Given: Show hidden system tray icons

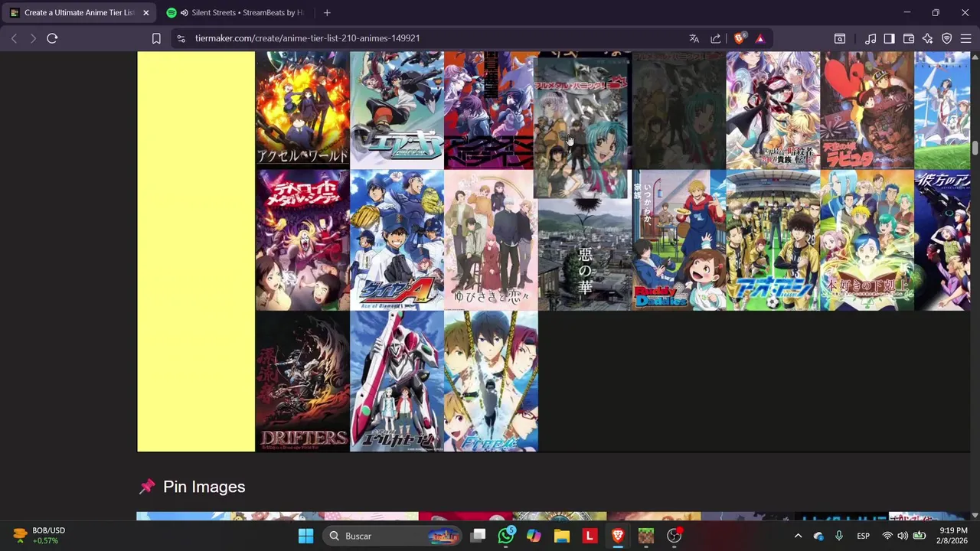Looking at the screenshot, I should 798,536.
